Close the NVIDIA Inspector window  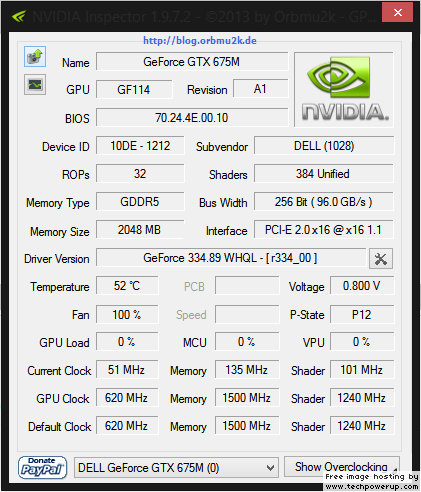[397, 13]
